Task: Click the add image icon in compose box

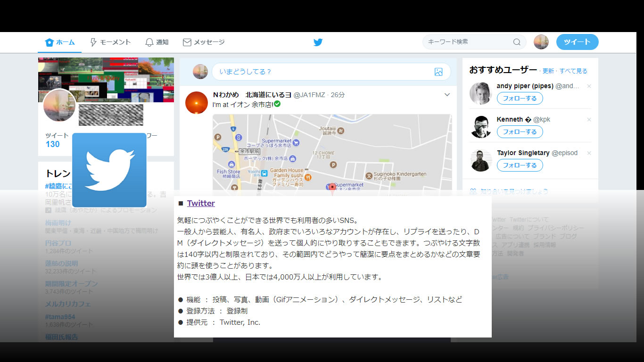Action: tap(438, 72)
